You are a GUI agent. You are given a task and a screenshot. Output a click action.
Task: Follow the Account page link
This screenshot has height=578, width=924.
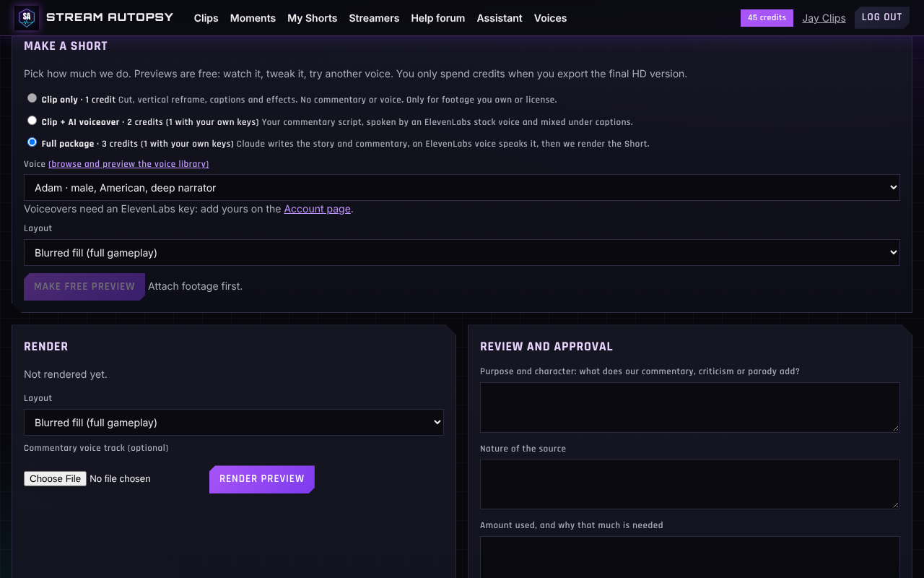pos(317,209)
